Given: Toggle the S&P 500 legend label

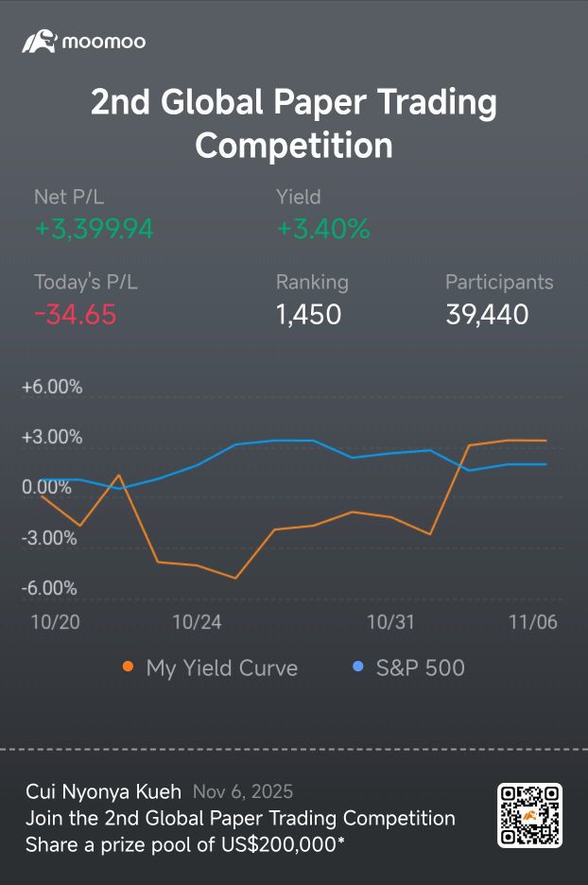Looking at the screenshot, I should tap(420, 668).
